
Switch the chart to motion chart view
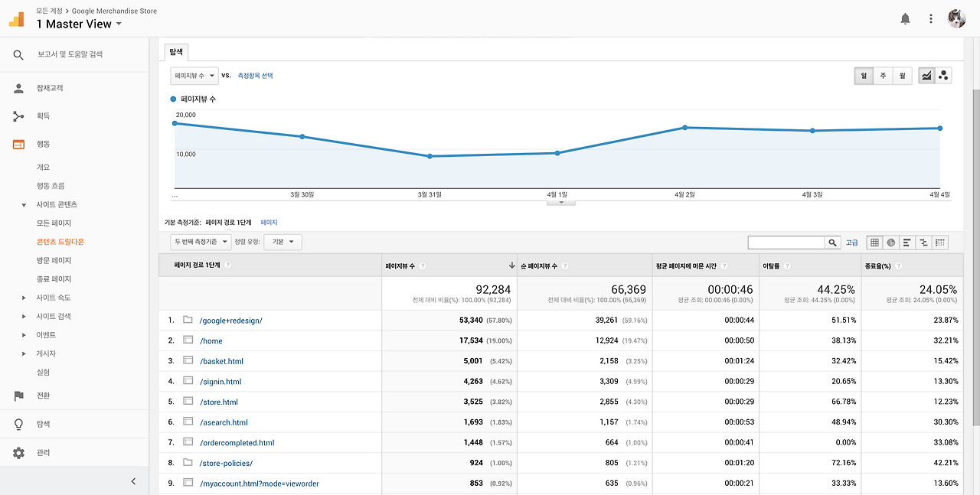coord(943,75)
